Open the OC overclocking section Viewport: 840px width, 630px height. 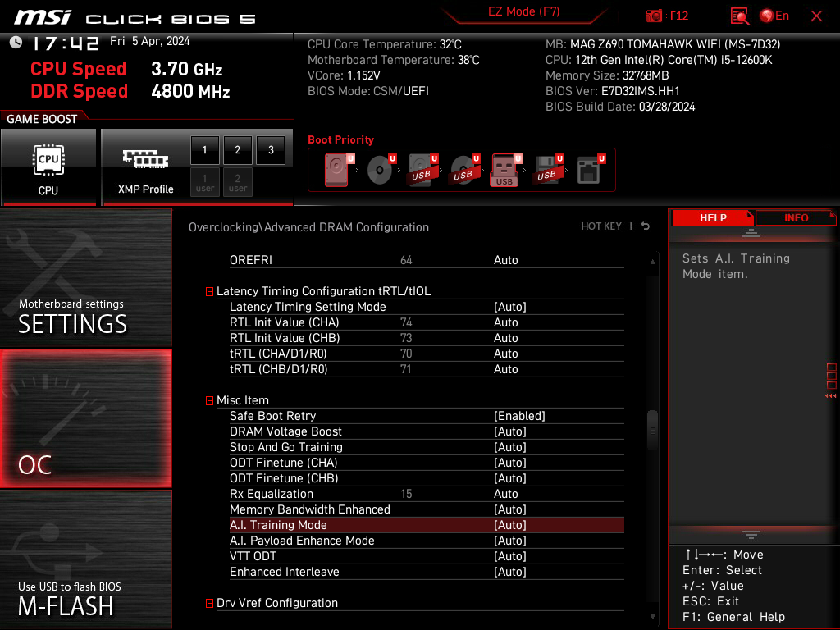coord(85,419)
